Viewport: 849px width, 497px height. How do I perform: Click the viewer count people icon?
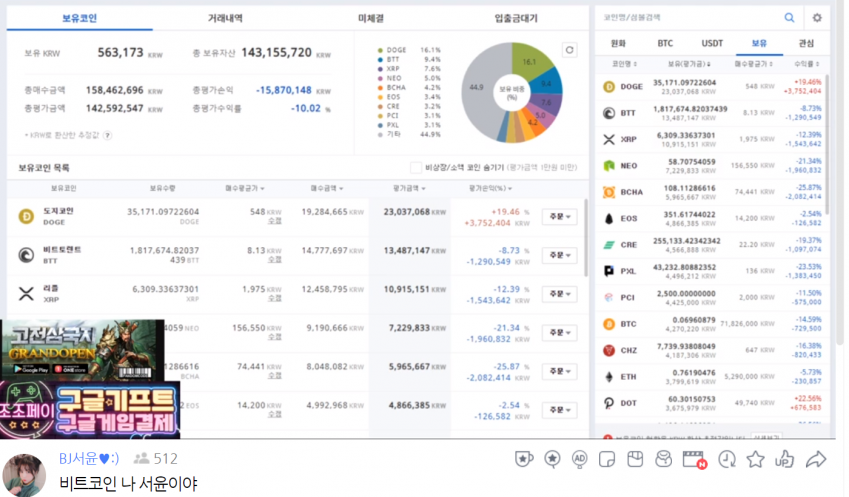click(x=141, y=459)
